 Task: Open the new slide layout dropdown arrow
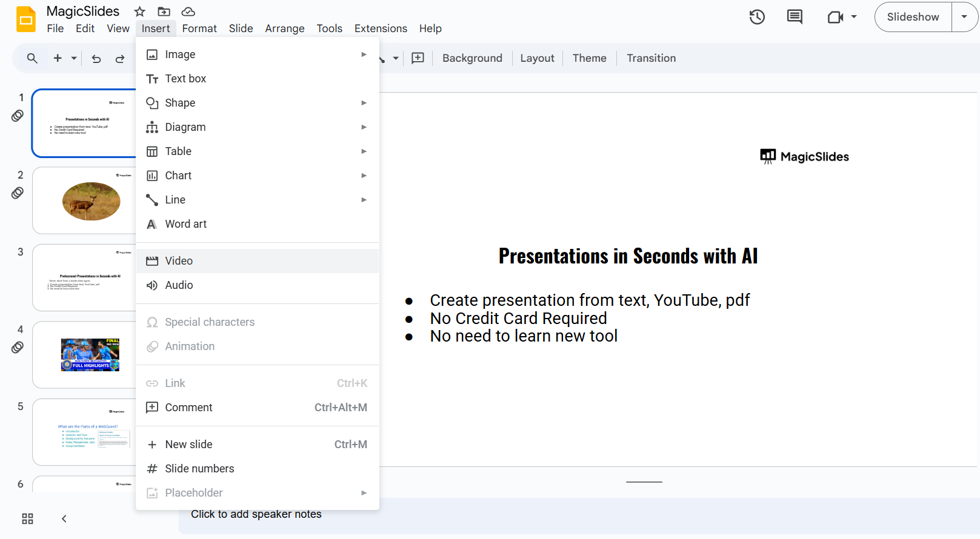(x=74, y=58)
